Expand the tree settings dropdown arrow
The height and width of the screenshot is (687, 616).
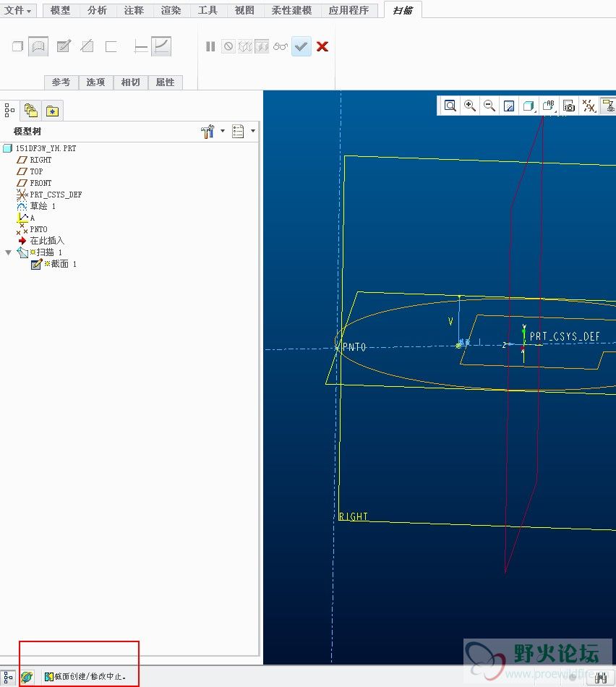click(x=223, y=131)
